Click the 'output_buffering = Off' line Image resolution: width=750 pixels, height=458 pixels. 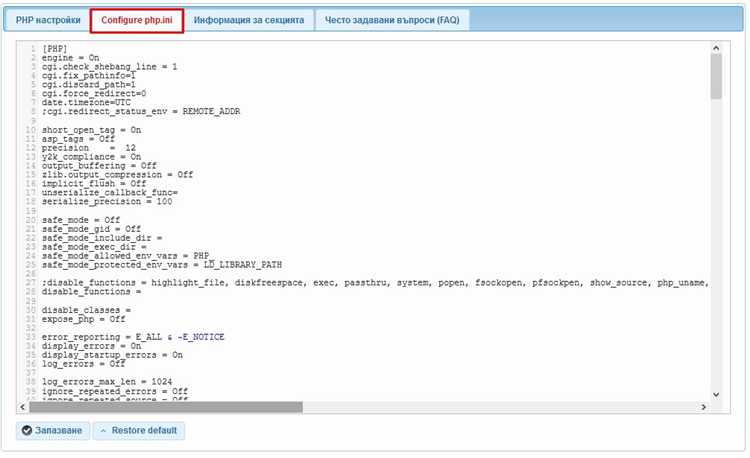pos(99,166)
